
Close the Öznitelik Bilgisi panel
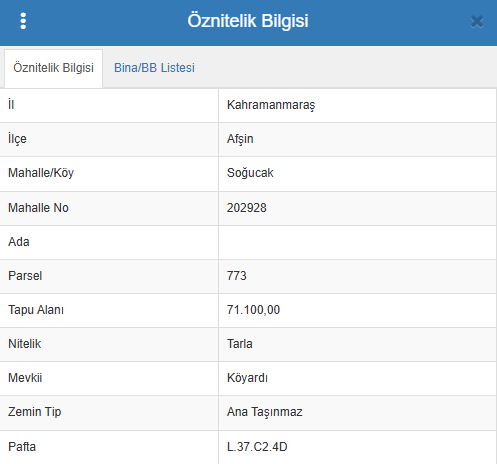477,22
